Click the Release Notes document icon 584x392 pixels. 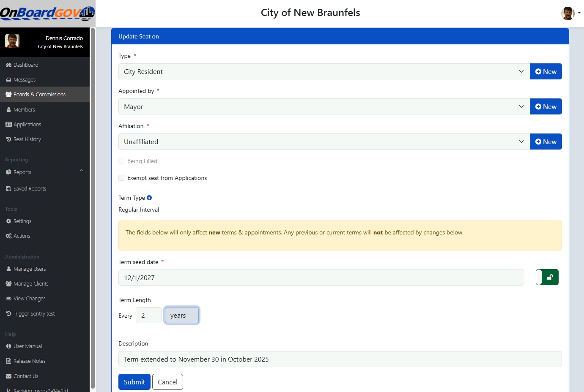point(8,361)
